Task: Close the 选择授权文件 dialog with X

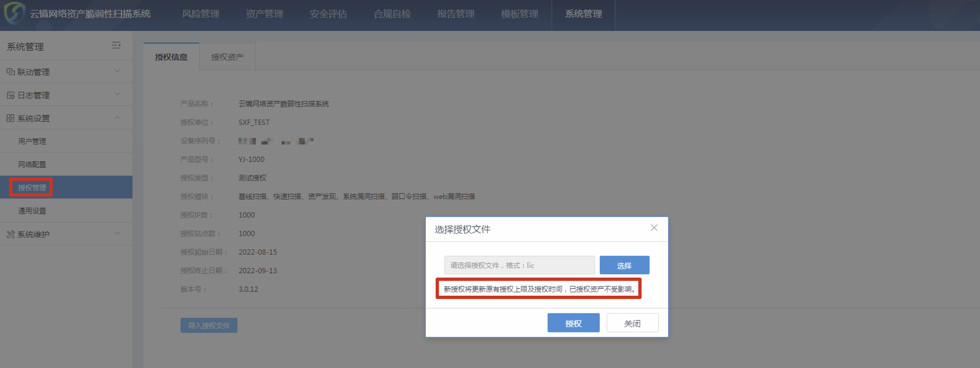Action: (x=654, y=228)
